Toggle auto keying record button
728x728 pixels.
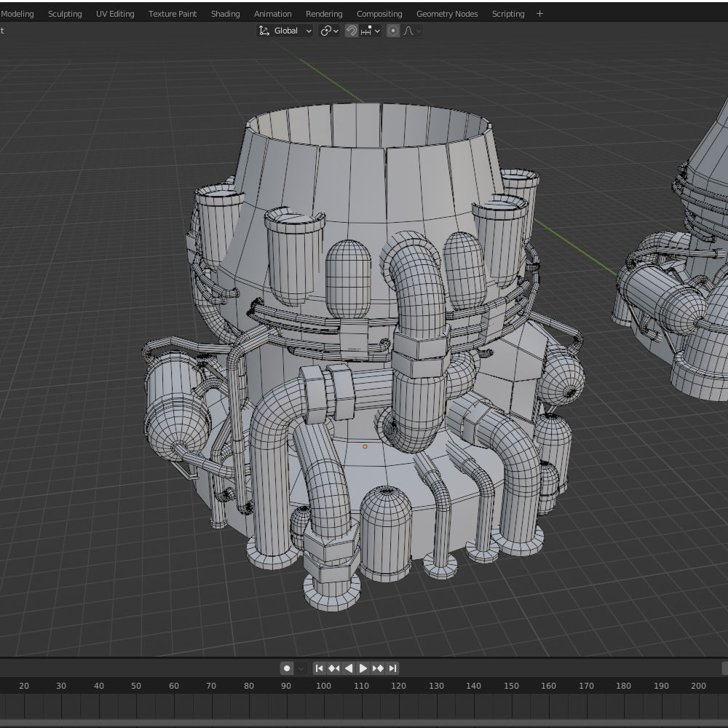pos(287,668)
